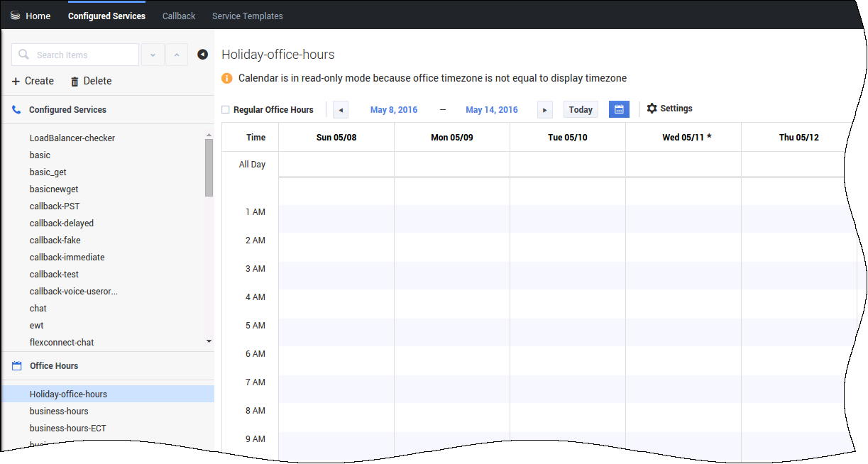Click the Create plus icon
The height and width of the screenshot is (464, 868).
tap(16, 82)
